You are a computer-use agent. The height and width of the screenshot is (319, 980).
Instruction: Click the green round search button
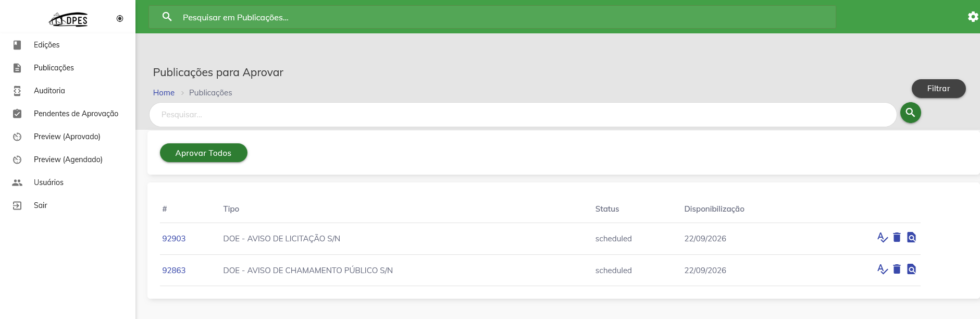click(x=910, y=113)
